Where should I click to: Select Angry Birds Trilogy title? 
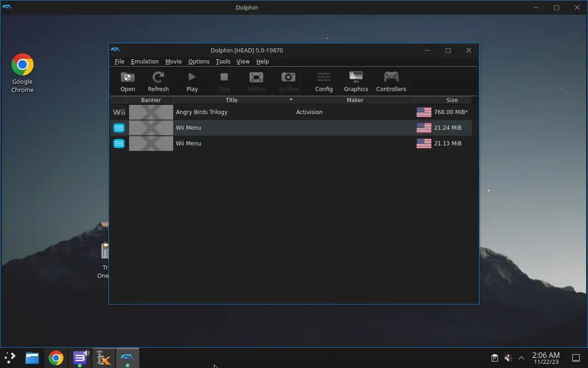[202, 112]
